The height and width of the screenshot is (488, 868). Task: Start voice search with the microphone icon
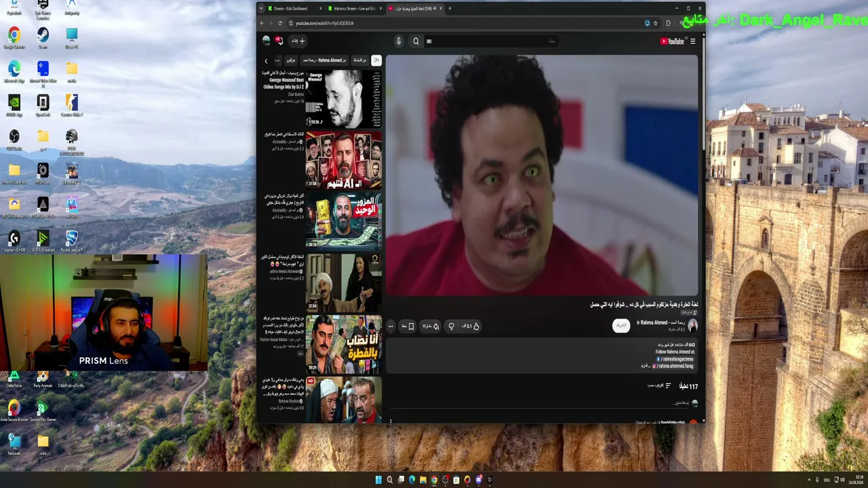pyautogui.click(x=399, y=41)
